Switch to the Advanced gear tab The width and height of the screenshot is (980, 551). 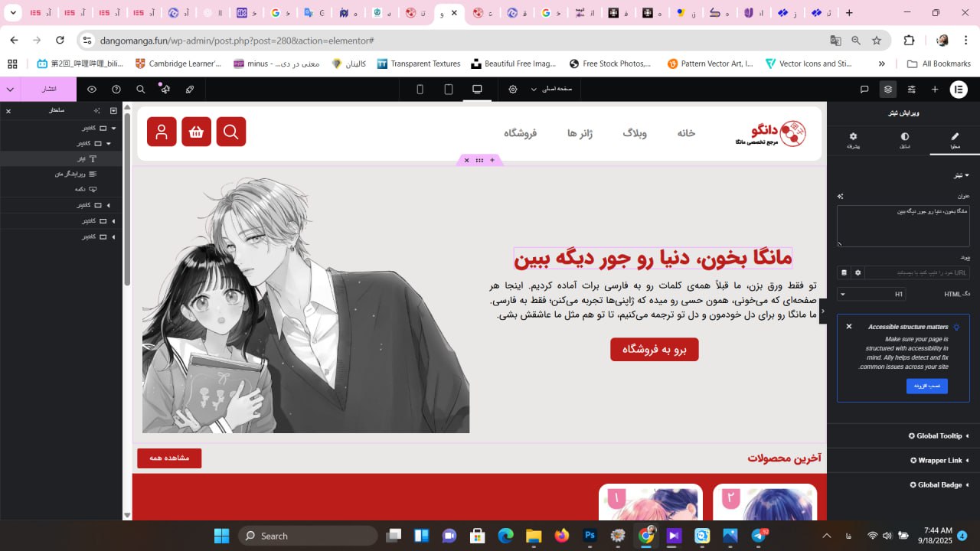(x=853, y=141)
